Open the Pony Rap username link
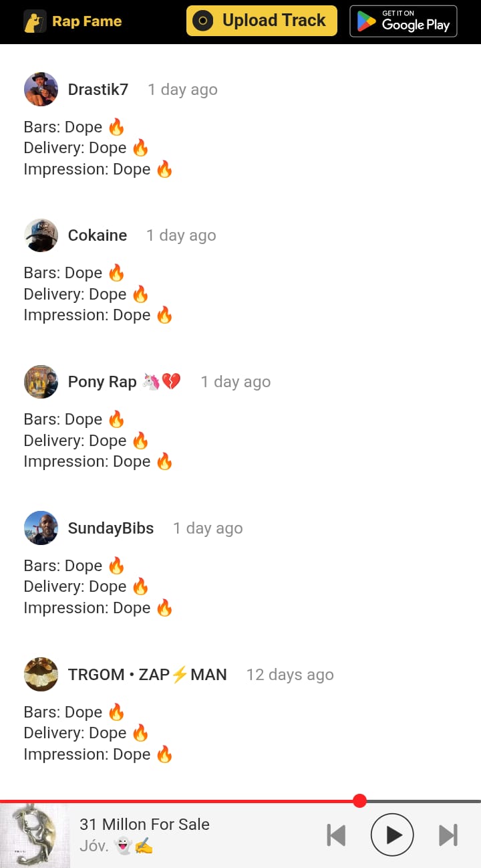481x868 pixels. click(124, 382)
